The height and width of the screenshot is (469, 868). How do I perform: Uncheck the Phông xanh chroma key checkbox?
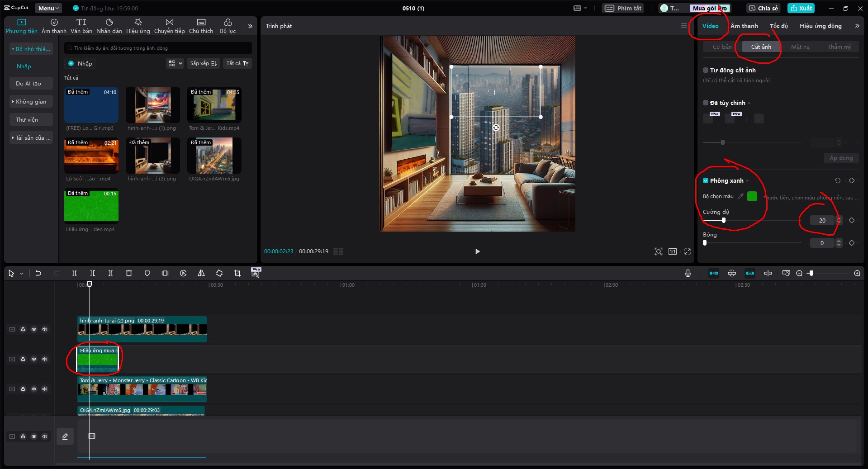click(x=706, y=180)
